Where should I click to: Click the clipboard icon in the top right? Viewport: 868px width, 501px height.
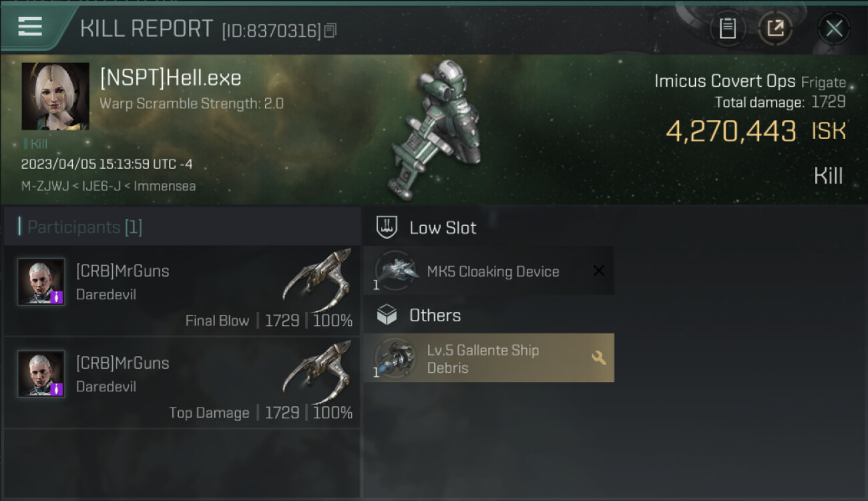pyautogui.click(x=727, y=29)
